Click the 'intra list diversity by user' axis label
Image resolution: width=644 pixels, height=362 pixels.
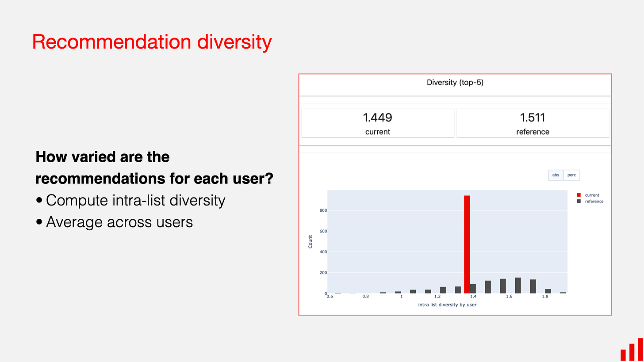tap(448, 305)
